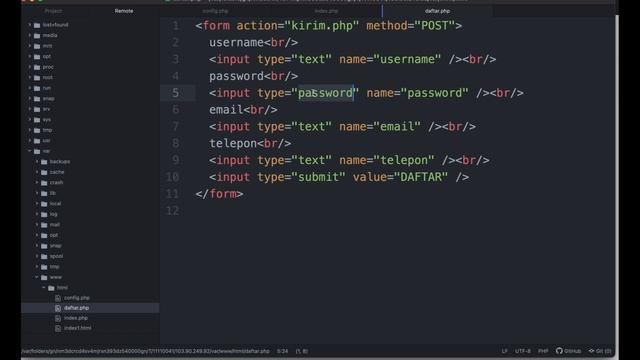Click the text "kirim.php" in the form action

tap(322, 26)
